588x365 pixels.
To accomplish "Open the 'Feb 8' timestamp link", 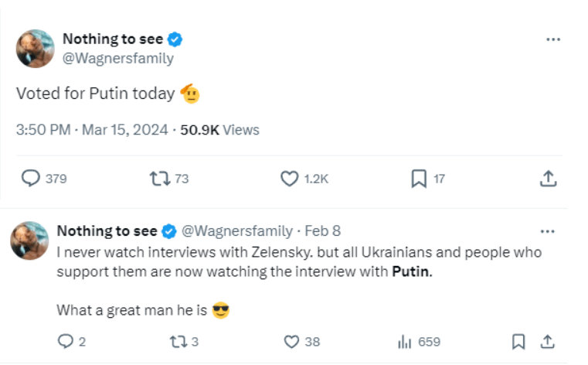I will [322, 231].
